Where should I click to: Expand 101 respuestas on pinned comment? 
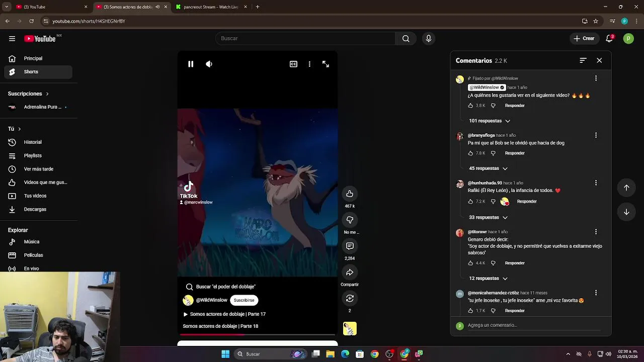pos(490,121)
